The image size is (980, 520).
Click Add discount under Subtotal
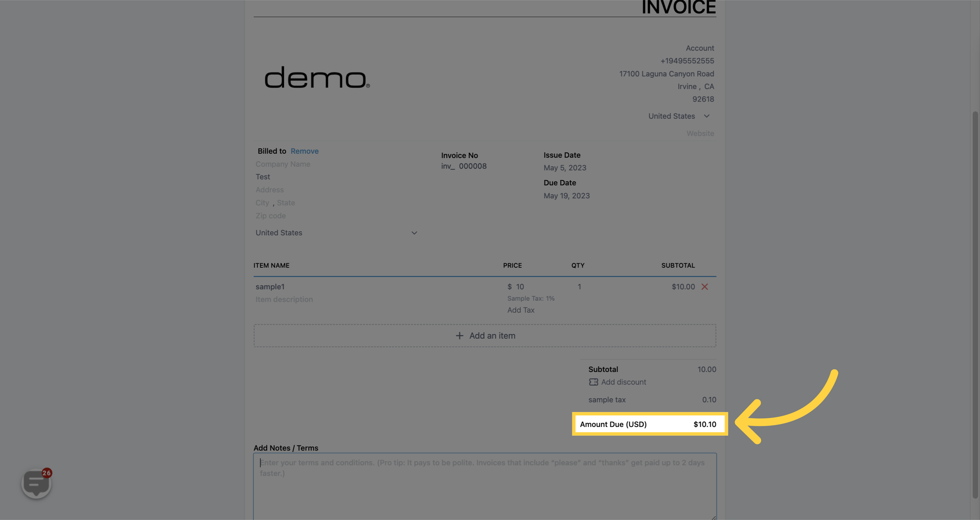click(x=624, y=382)
